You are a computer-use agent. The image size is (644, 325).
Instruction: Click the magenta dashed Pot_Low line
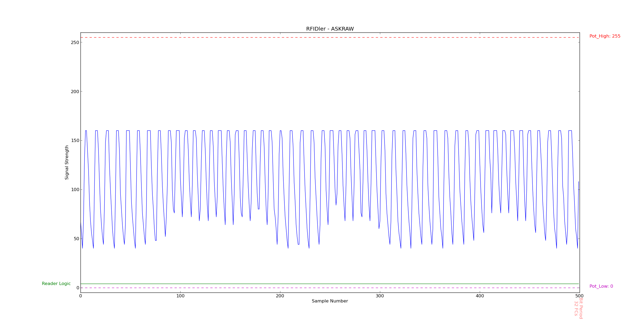pos(330,288)
